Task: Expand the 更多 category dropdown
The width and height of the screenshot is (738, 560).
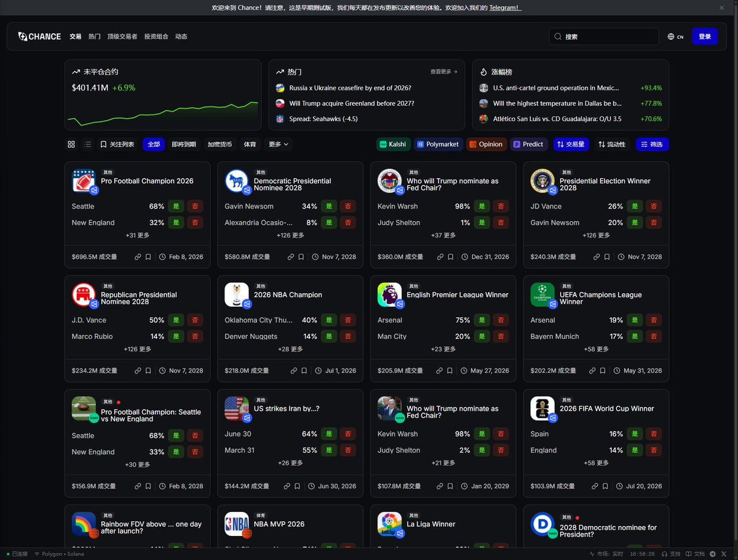Action: [278, 144]
